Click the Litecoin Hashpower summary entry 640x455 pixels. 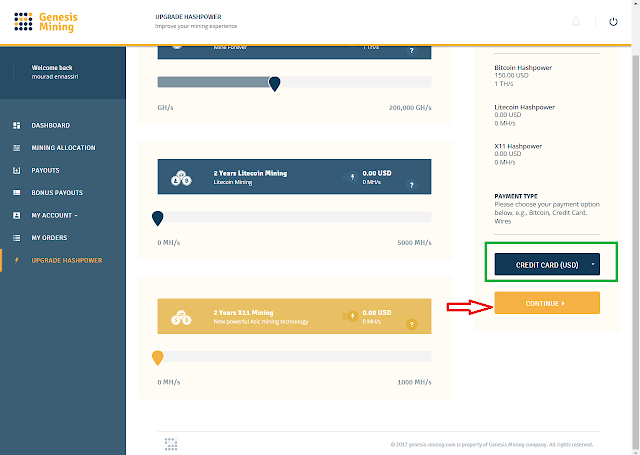click(x=524, y=115)
